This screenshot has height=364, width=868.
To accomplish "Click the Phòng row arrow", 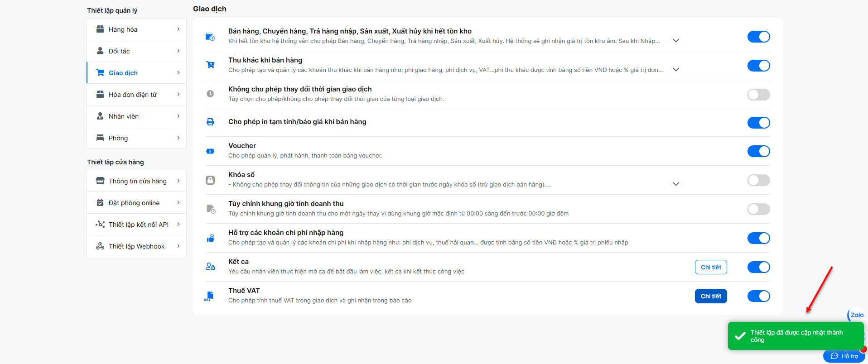I will [x=178, y=138].
